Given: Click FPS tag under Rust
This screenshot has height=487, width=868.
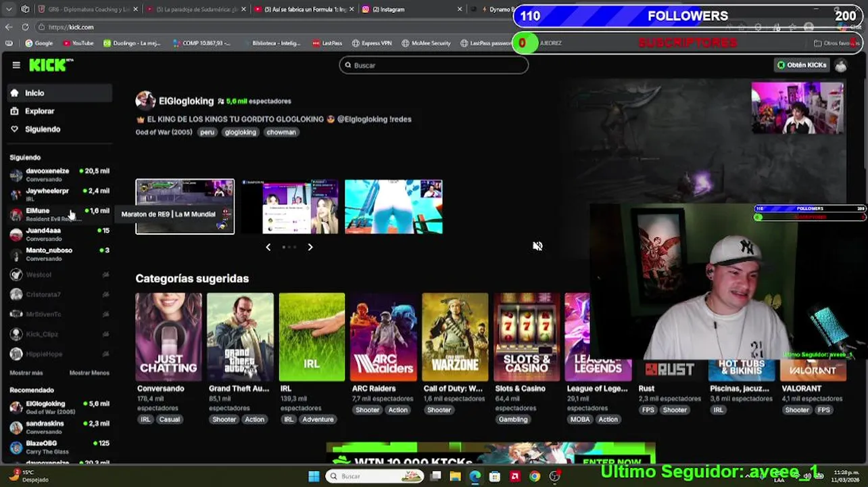Looking at the screenshot, I should [x=648, y=410].
